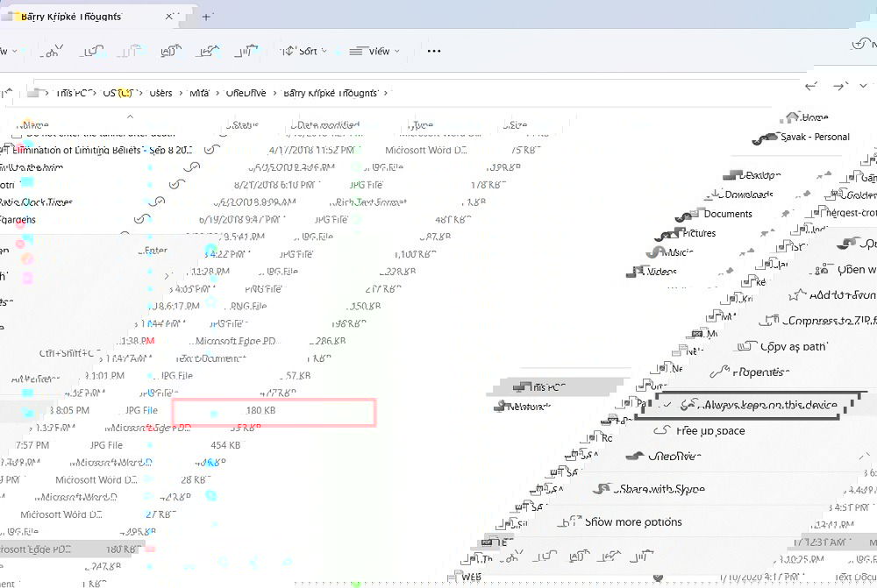Choose Add to Favorites in the context menu
Viewport: 877px width, 588px height.
click(832, 295)
